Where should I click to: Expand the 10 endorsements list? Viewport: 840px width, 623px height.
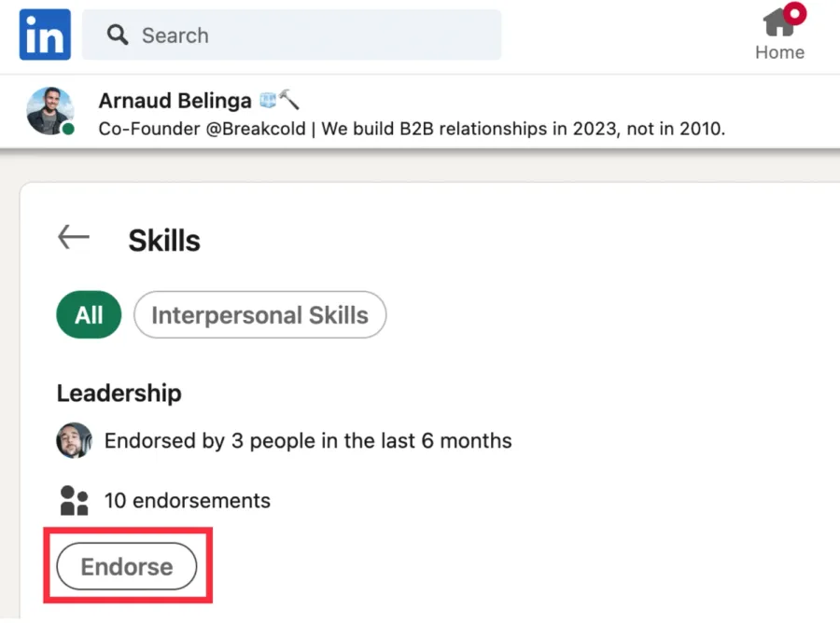click(x=188, y=500)
